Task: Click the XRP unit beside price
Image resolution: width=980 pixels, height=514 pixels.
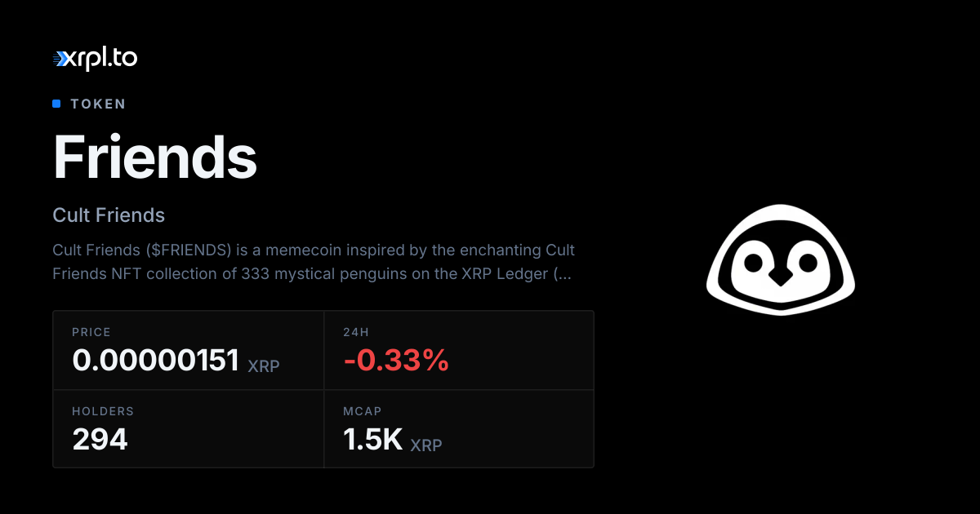Action: pyautogui.click(x=263, y=366)
